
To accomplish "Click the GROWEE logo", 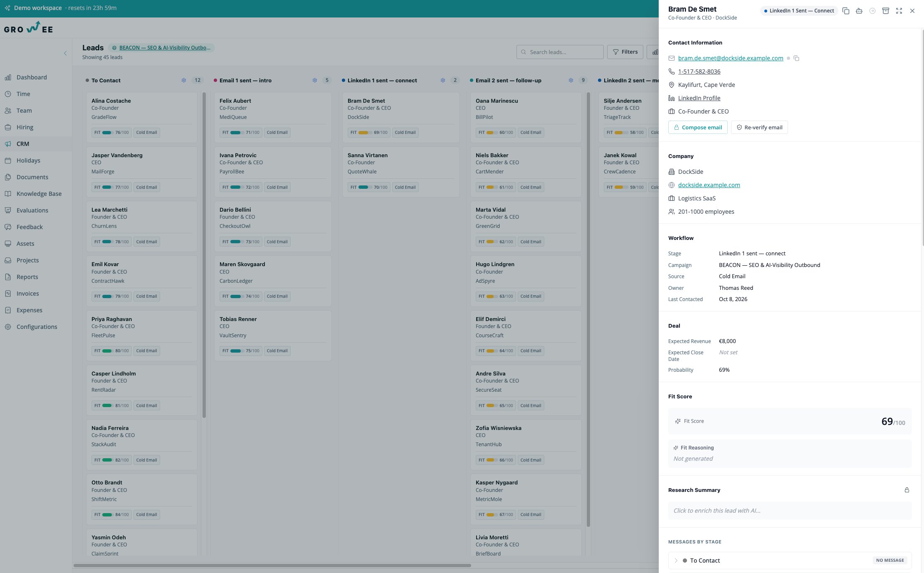I will pyautogui.click(x=28, y=28).
